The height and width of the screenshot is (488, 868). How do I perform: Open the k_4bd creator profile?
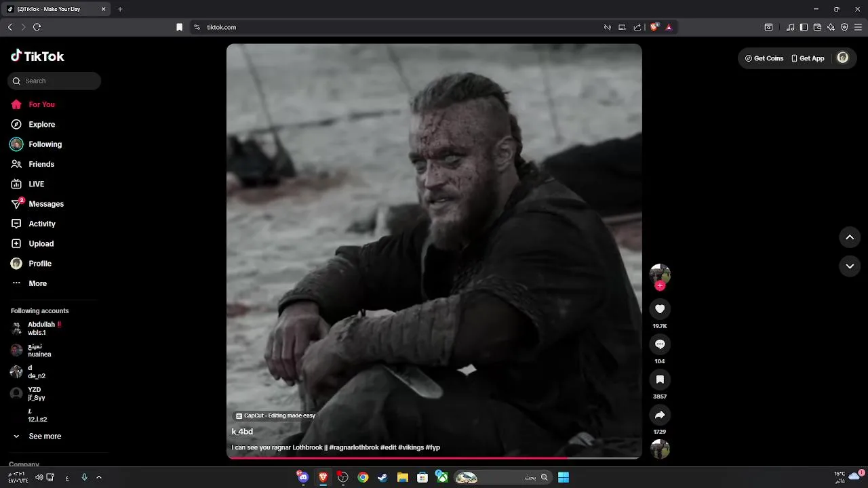click(242, 432)
